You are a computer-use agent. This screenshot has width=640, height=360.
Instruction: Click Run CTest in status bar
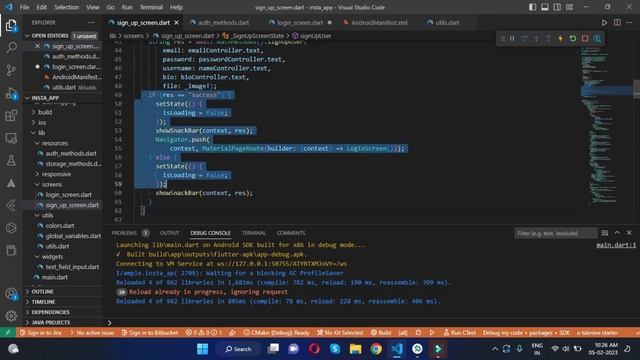pyautogui.click(x=460, y=333)
